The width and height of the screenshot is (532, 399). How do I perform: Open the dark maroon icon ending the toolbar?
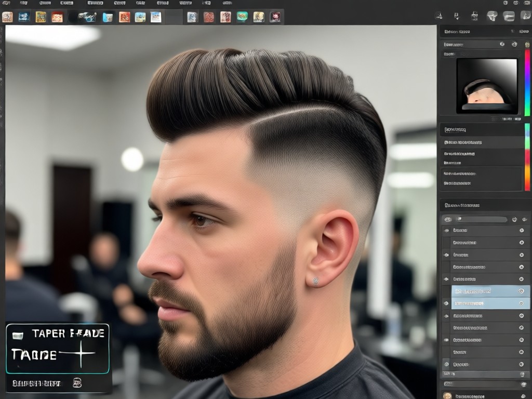[275, 17]
